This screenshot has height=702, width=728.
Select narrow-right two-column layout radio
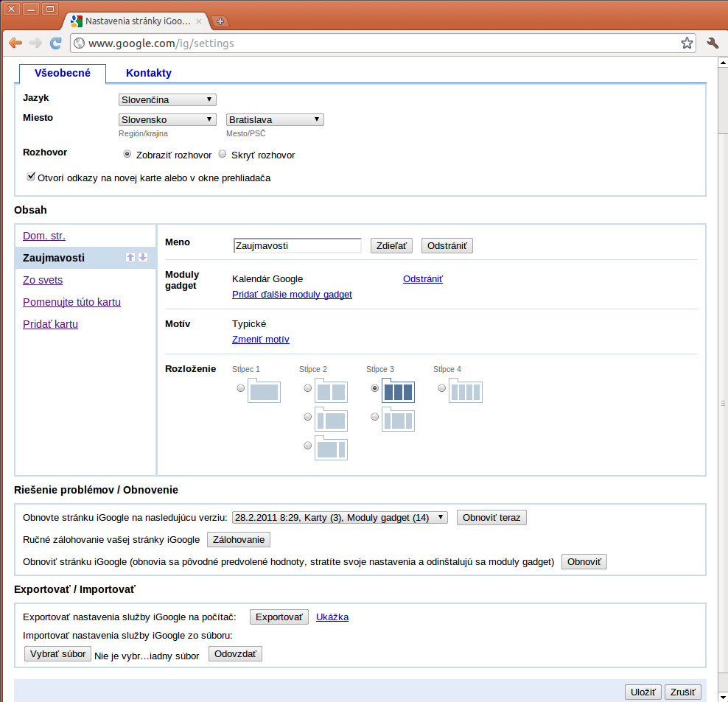click(x=307, y=446)
